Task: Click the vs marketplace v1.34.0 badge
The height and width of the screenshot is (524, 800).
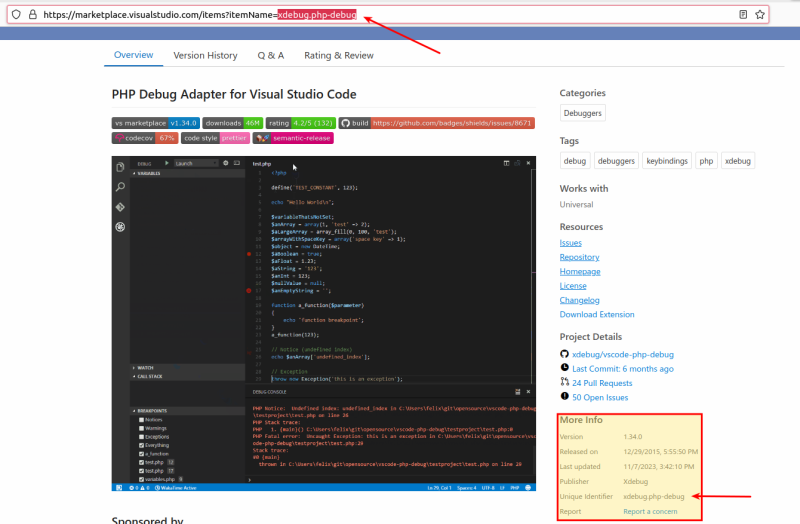Action: pyautogui.click(x=156, y=123)
